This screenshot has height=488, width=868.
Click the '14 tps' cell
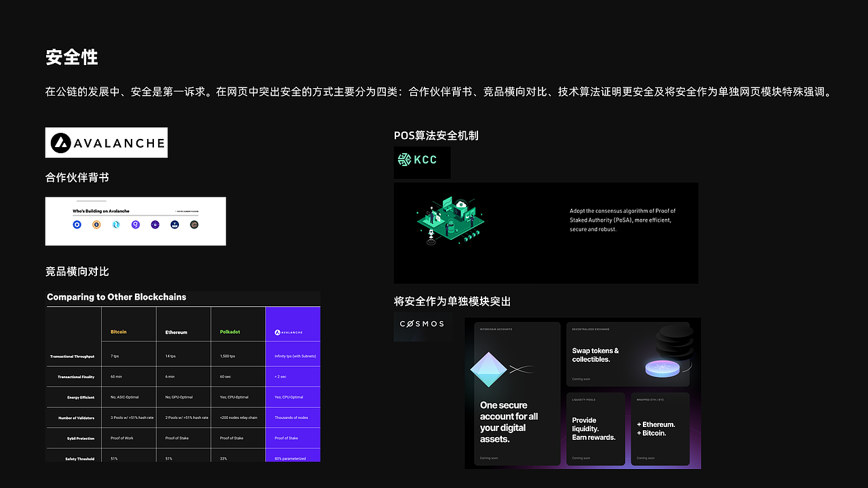[x=171, y=356]
